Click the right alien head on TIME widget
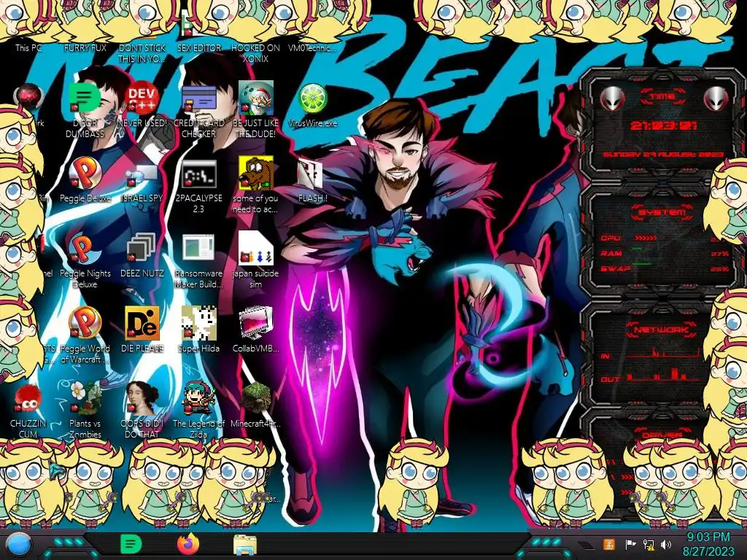Screen dimensions: 747x560 tap(716, 98)
